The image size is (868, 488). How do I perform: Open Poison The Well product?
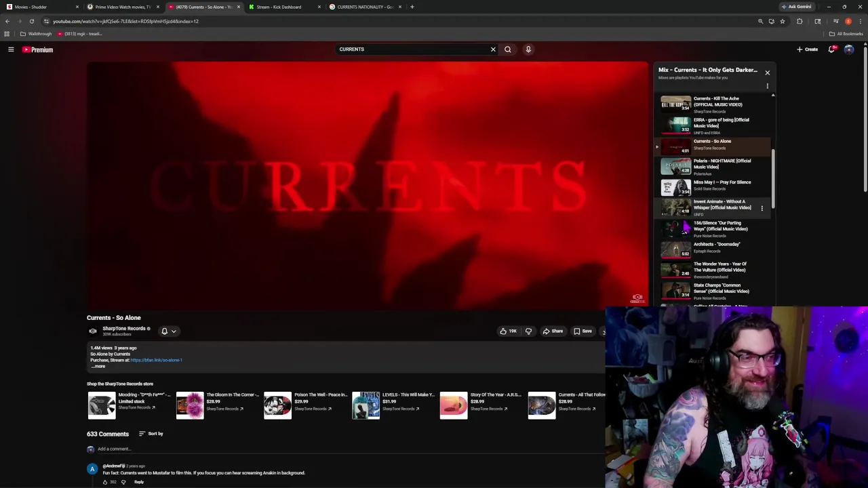(x=304, y=405)
